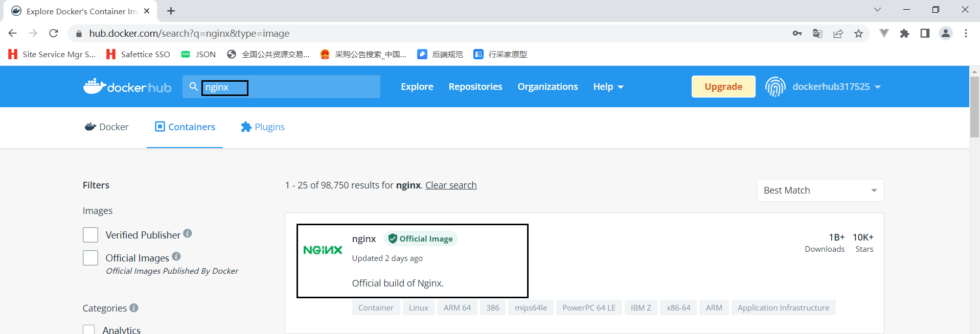The image size is (980, 334).
Task: Switch to the Docker tab
Action: 107,127
